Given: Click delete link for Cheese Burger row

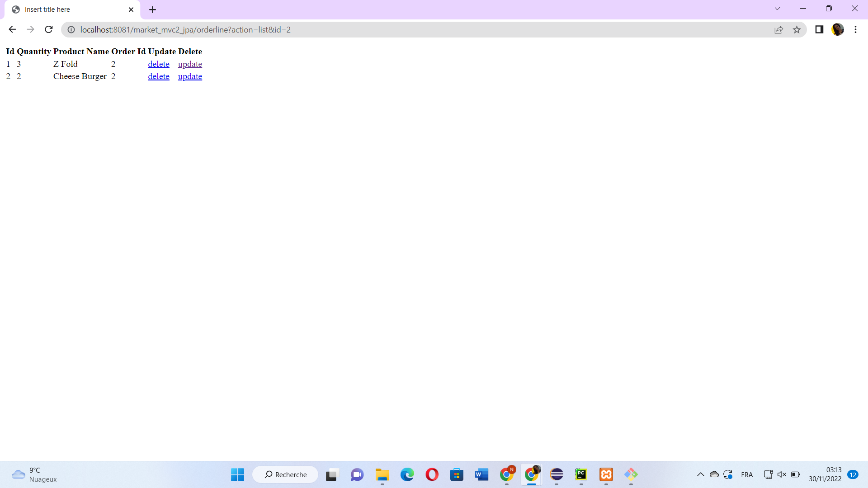Looking at the screenshot, I should [158, 76].
